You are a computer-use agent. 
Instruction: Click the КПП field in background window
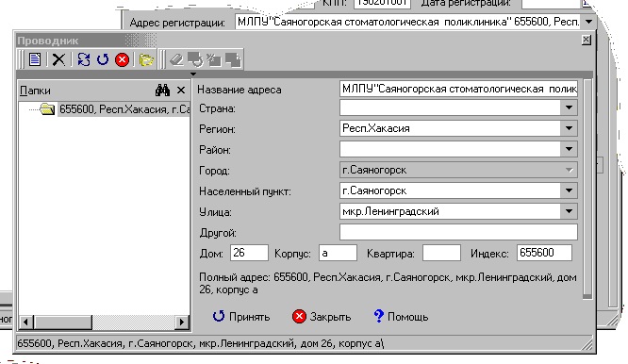(382, 3)
